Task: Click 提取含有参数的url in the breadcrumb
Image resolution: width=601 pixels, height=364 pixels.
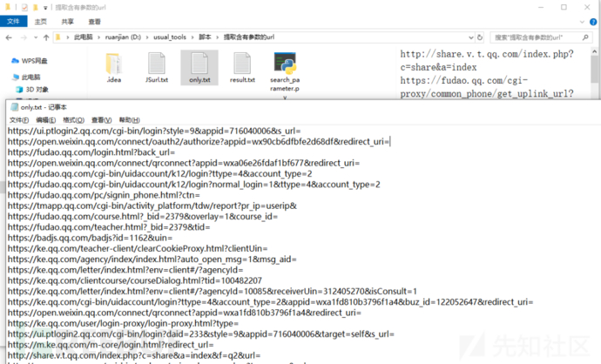Action: click(x=249, y=37)
